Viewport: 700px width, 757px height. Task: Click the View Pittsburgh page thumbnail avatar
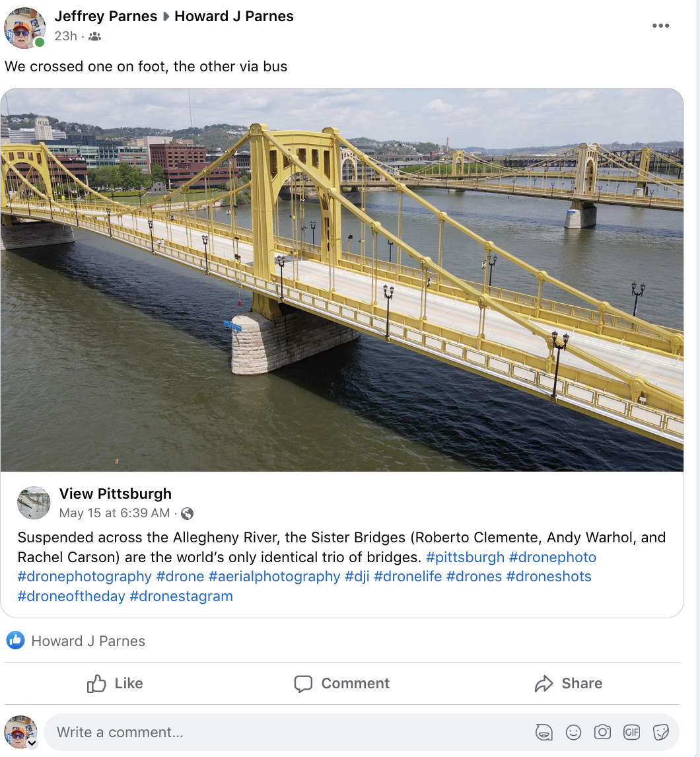tap(34, 503)
